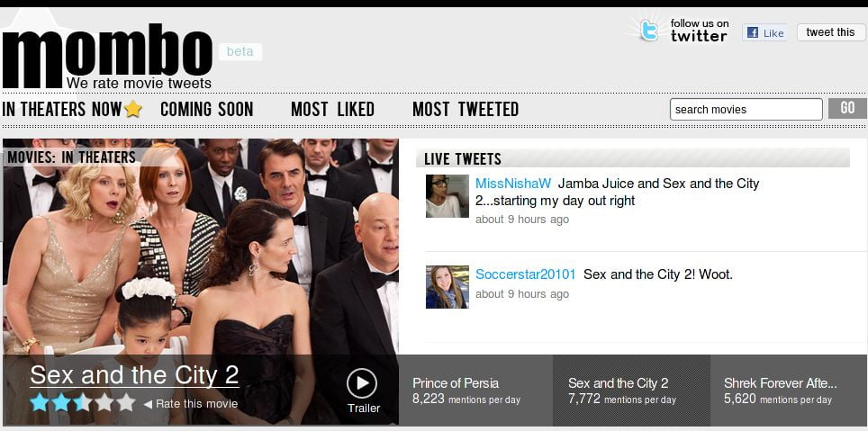
Task: Open the Coming Soon tab
Action: coord(206,110)
